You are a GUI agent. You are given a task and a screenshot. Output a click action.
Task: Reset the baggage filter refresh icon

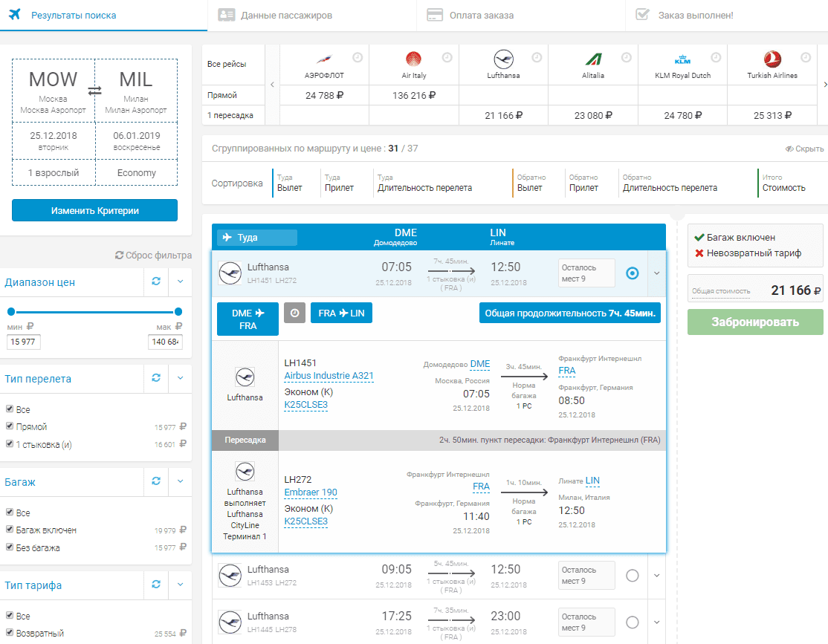[156, 481]
